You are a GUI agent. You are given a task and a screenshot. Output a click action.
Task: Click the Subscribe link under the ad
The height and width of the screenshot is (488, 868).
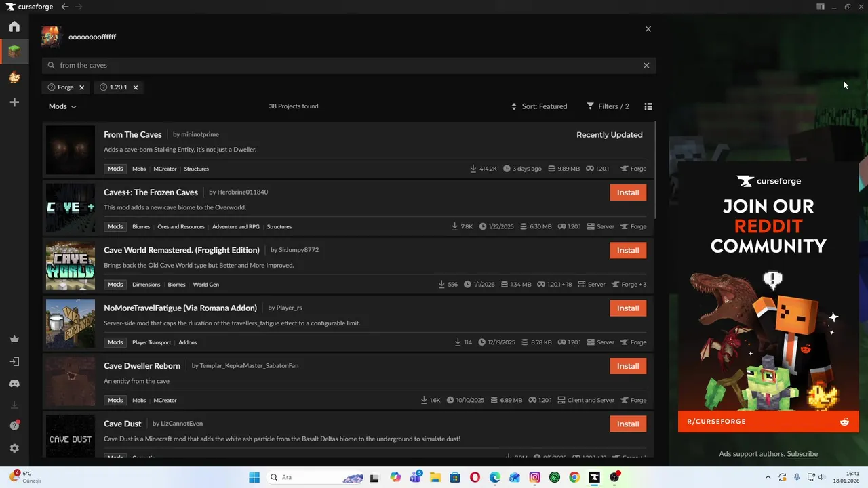tap(802, 454)
